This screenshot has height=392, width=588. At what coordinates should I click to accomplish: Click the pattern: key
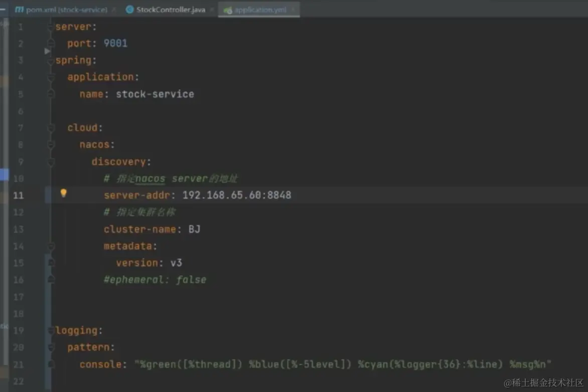point(88,347)
